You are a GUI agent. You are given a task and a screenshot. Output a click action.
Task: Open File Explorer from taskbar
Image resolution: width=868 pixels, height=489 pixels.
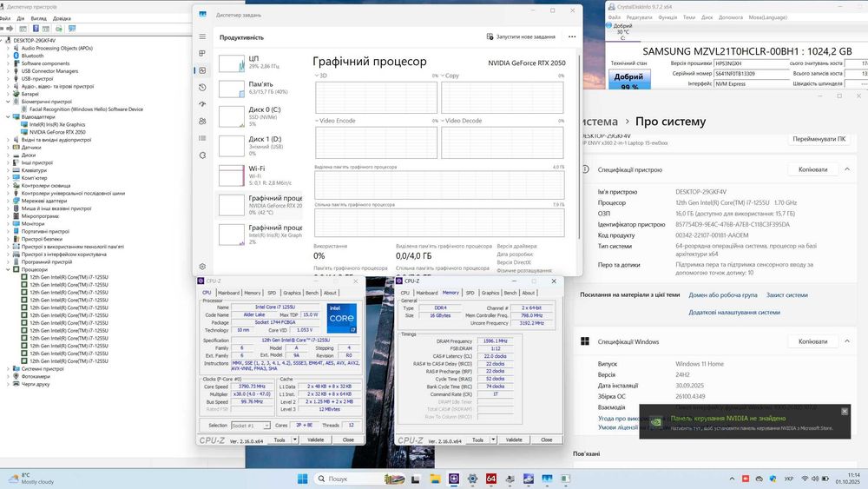(435, 479)
